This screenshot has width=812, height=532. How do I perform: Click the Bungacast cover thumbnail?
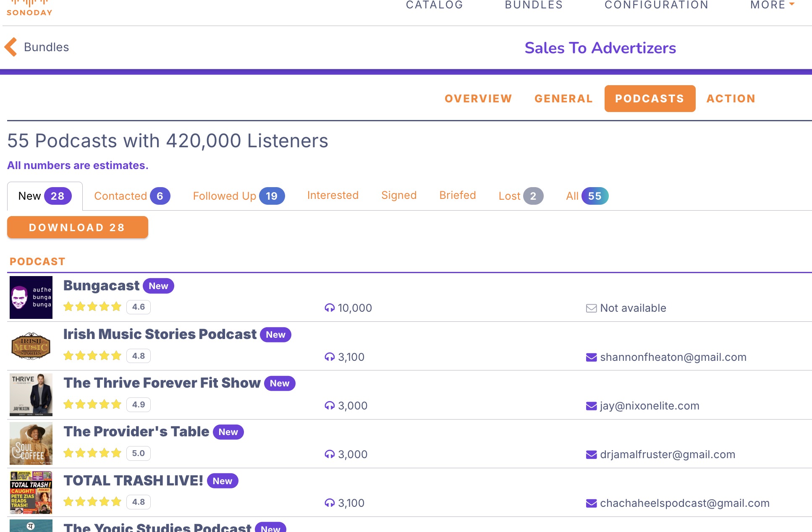31,297
